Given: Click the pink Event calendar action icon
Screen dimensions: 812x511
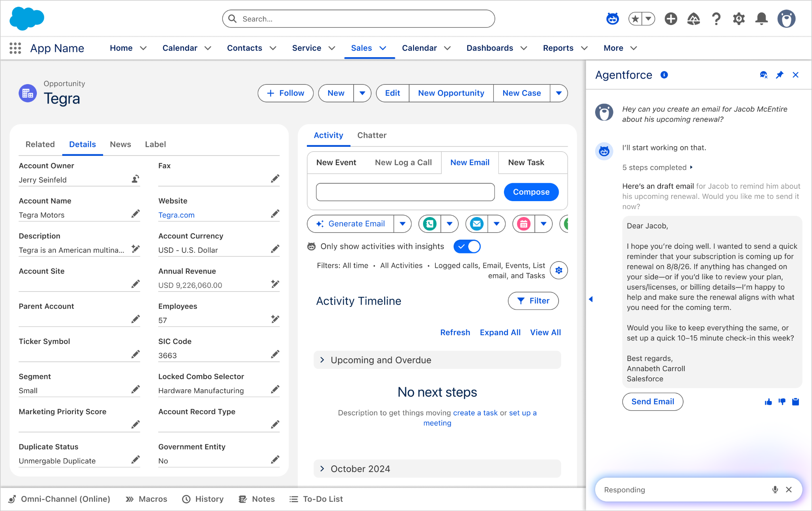Looking at the screenshot, I should tap(524, 224).
